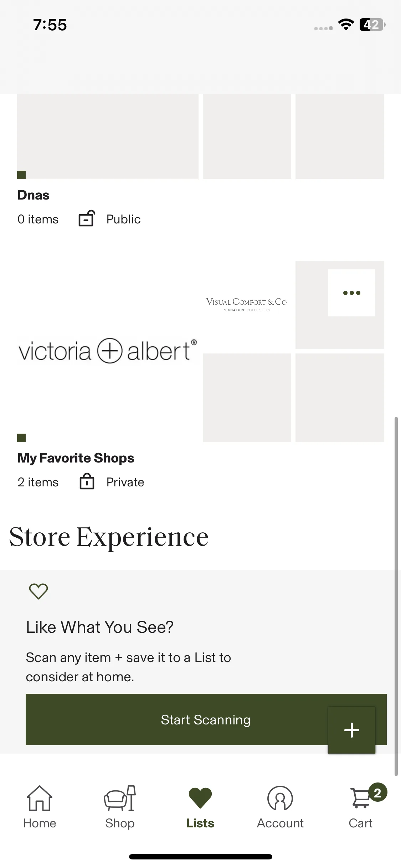Screen dimensions: 401x868
Task: Tap the heart icon above Like What You See
Action: coord(38,591)
